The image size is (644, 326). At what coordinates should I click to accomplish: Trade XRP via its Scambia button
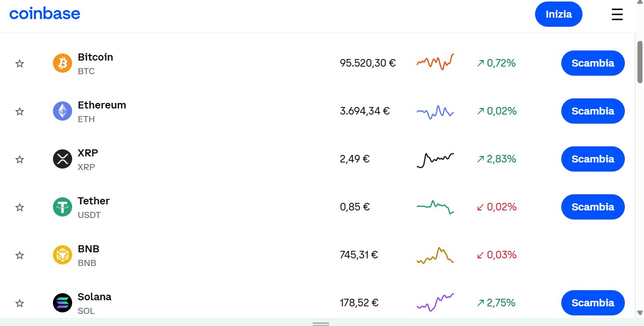(x=592, y=158)
